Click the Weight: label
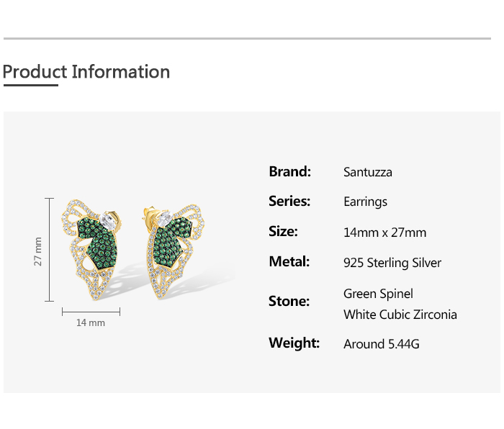Screen dimensions: 504x429 pyautogui.click(x=294, y=343)
